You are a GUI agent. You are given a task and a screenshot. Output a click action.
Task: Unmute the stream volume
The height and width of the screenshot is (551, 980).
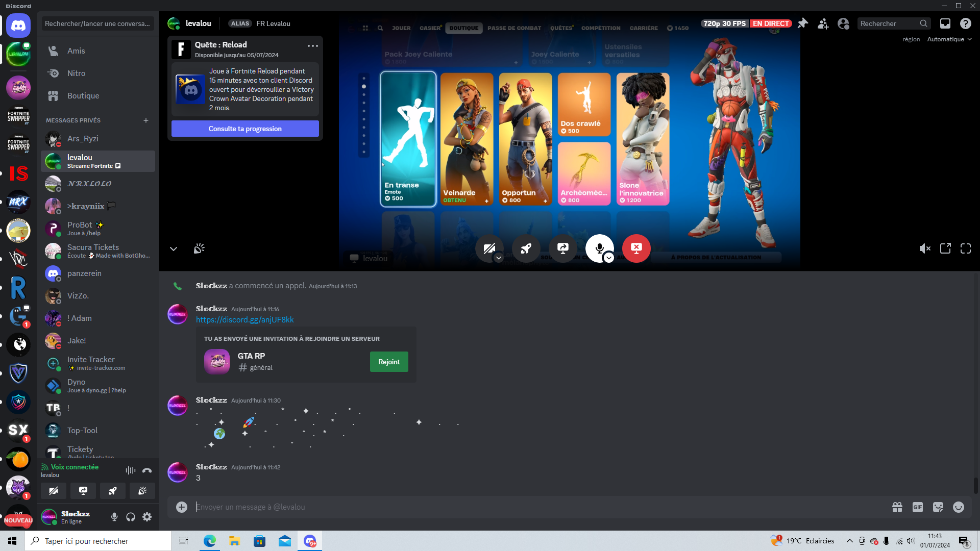pos(925,248)
